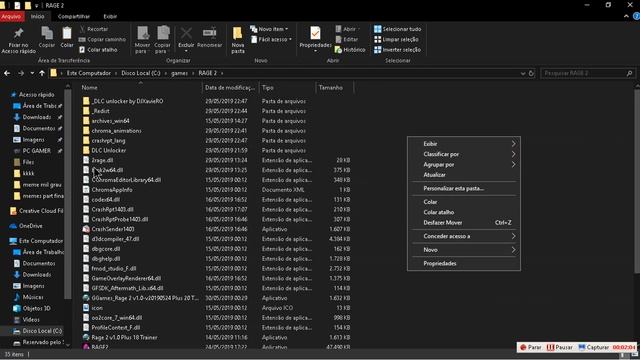Select PC GAMER in navigation pane
The height and width of the screenshot is (360, 640).
[x=37, y=151]
